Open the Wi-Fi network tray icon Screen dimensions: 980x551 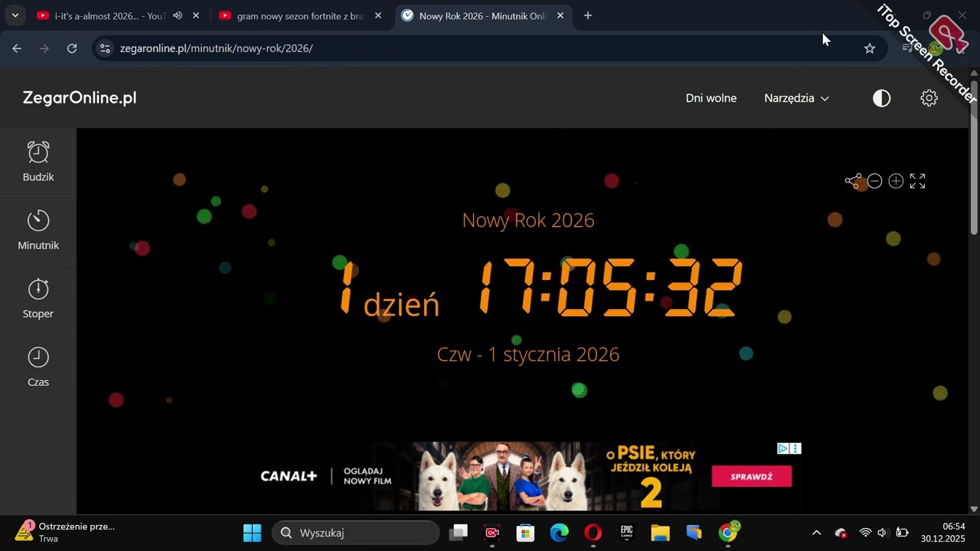(865, 533)
